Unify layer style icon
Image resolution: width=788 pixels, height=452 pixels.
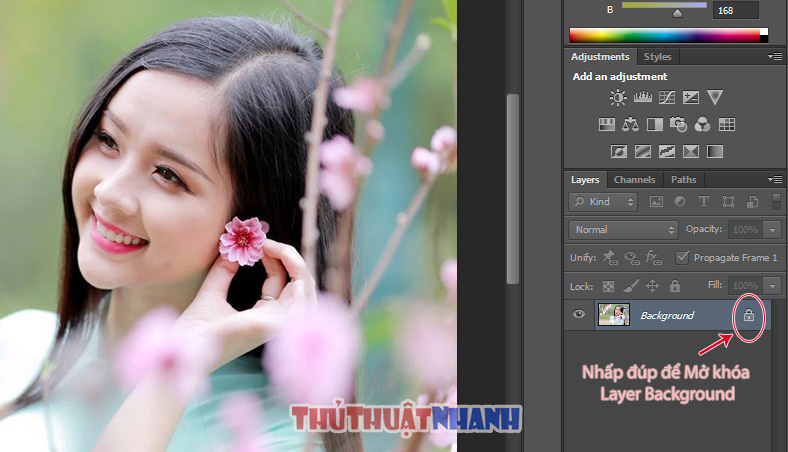click(653, 258)
